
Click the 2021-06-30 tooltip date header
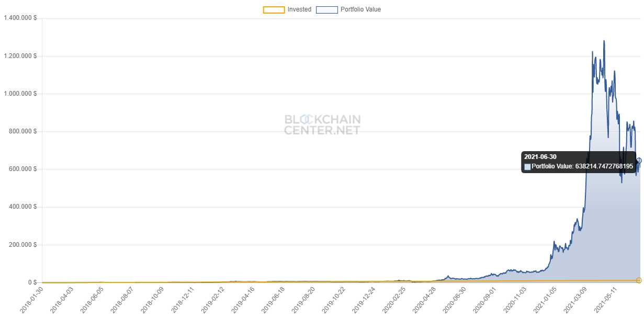540,157
